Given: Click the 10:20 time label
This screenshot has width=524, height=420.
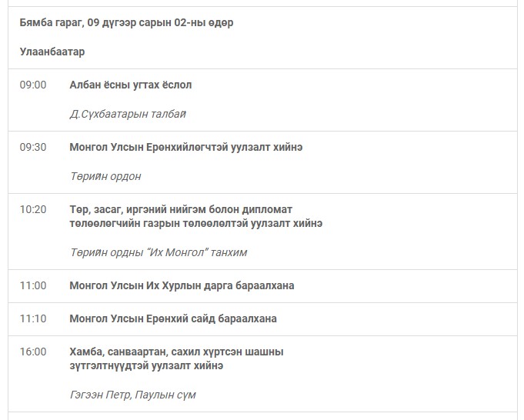Looking at the screenshot, I should click(x=33, y=209).
